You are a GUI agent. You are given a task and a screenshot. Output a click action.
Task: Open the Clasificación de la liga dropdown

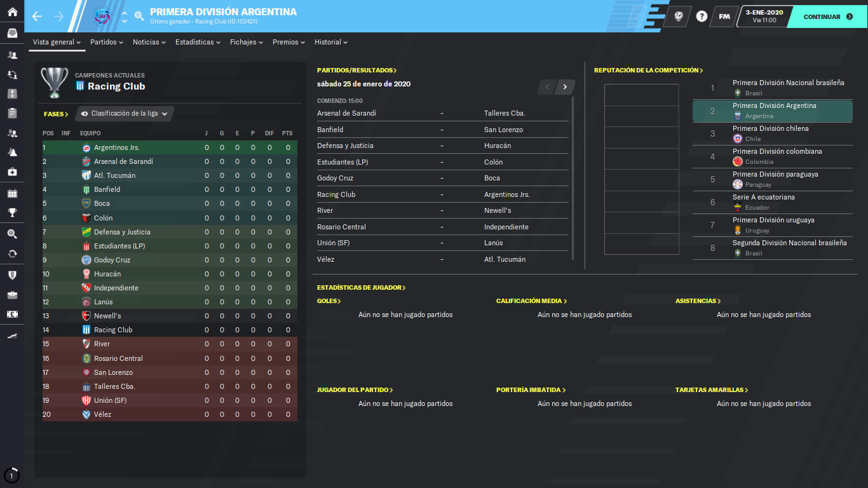coord(125,114)
